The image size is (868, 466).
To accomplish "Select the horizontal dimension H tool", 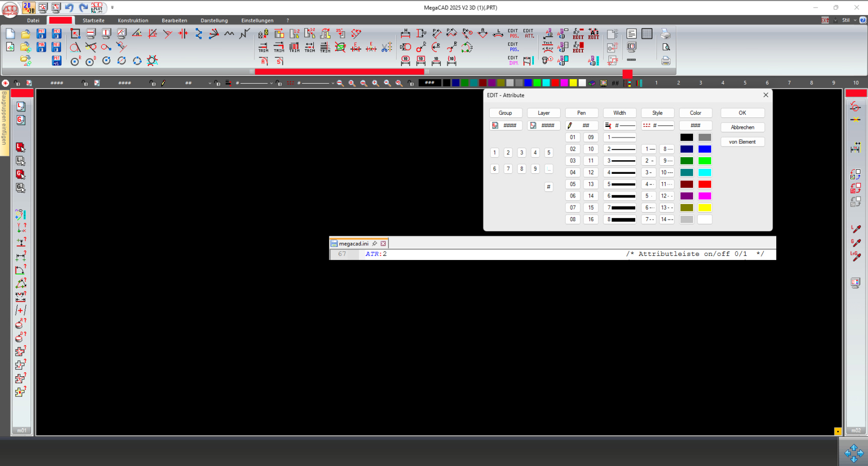I will tap(406, 34).
